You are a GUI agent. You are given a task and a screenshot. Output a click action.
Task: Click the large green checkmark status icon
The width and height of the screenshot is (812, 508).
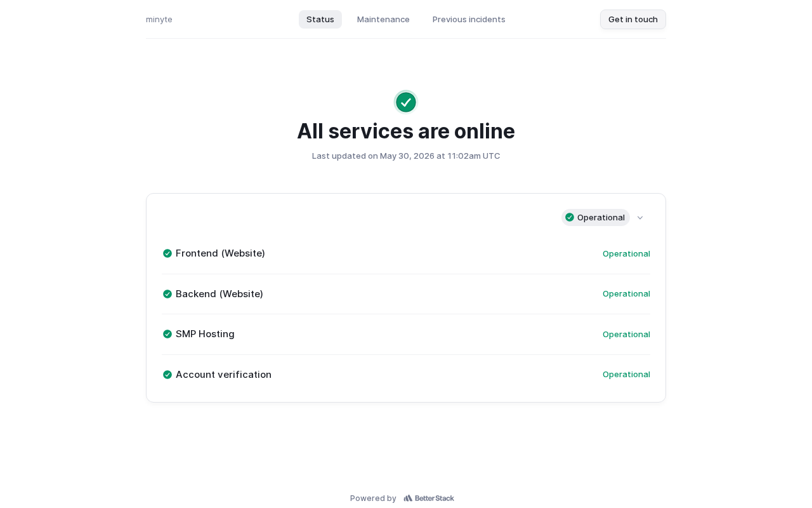tap(406, 102)
